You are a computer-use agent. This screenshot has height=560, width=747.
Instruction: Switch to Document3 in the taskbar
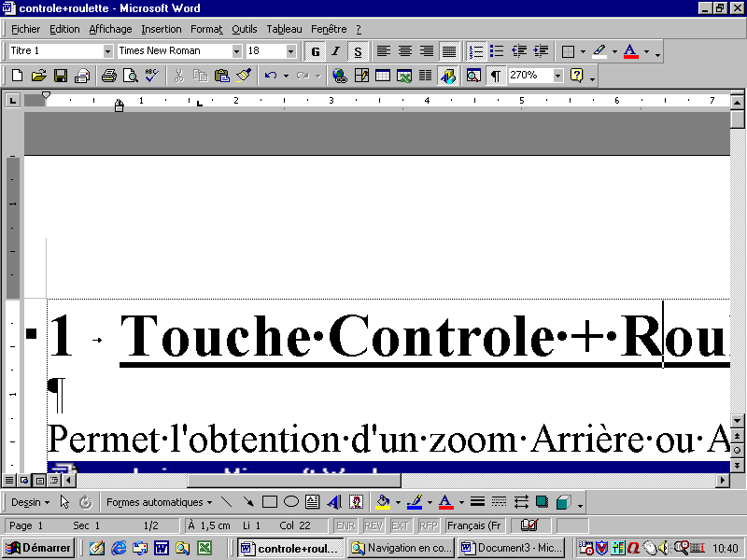511,548
